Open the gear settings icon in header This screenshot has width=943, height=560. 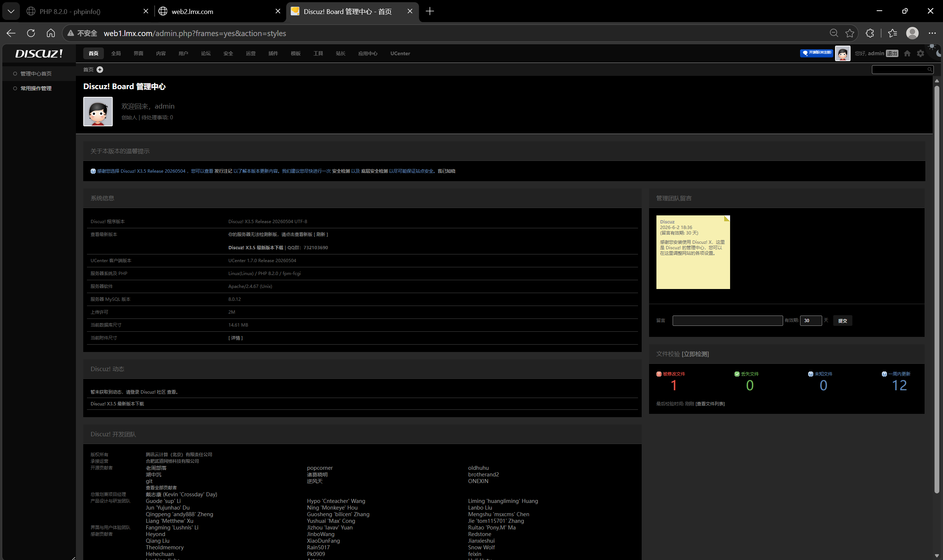[x=921, y=53]
